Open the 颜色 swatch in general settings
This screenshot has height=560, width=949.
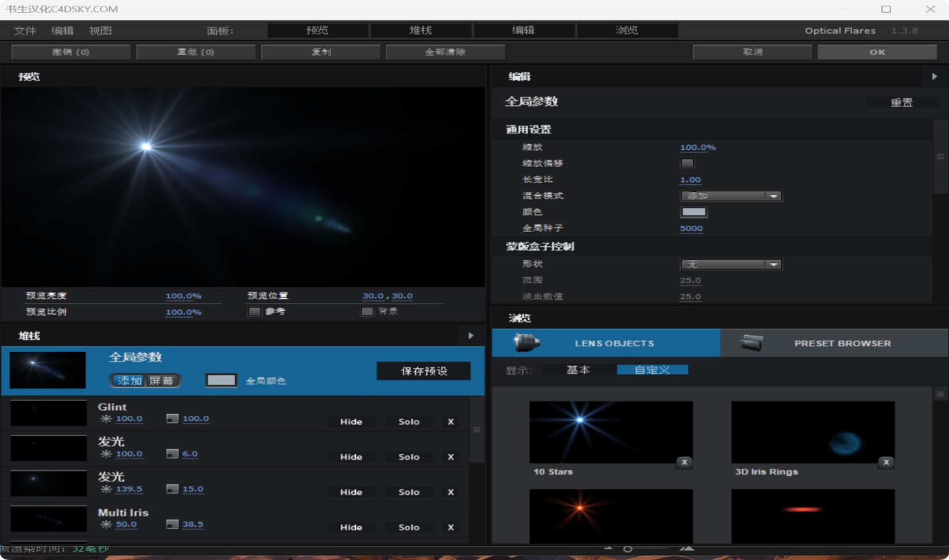point(694,212)
